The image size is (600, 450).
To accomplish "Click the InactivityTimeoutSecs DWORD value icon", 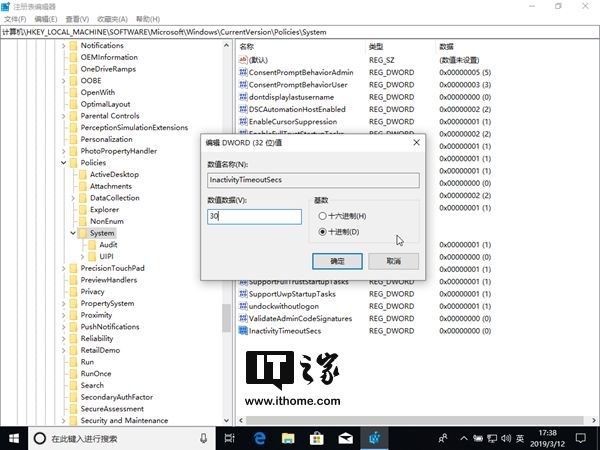I will pos(243,331).
